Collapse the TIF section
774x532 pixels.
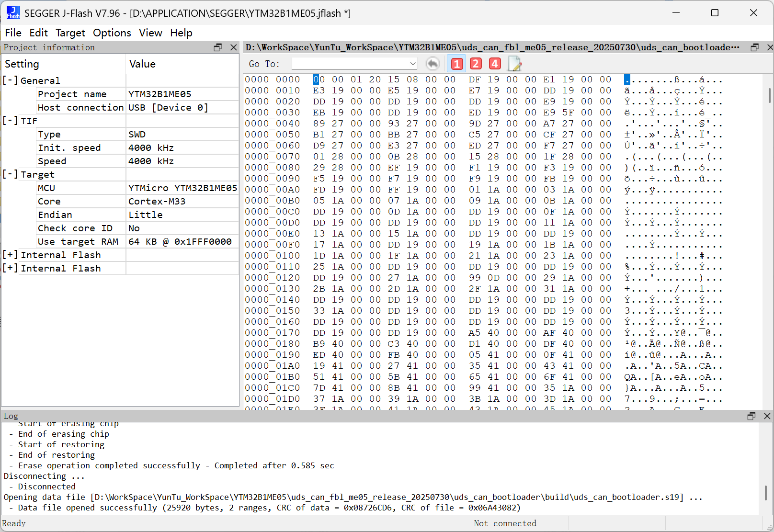pos(10,121)
